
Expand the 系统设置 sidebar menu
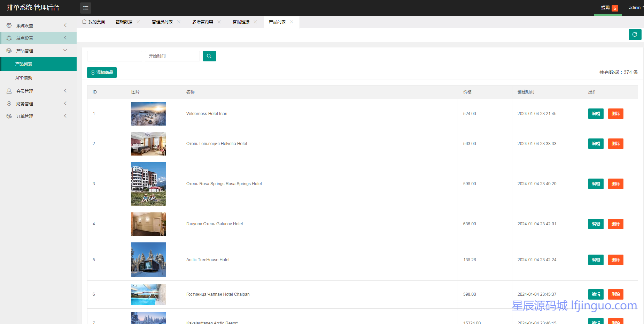pyautogui.click(x=38, y=25)
